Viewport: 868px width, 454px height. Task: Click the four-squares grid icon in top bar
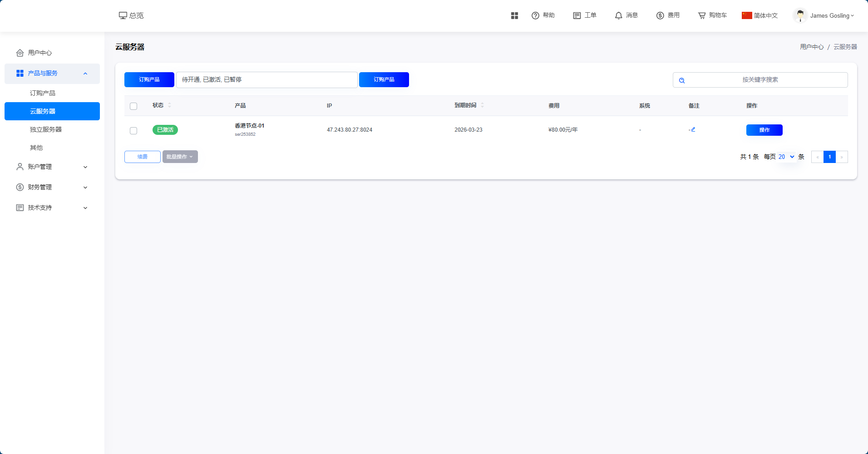514,15
